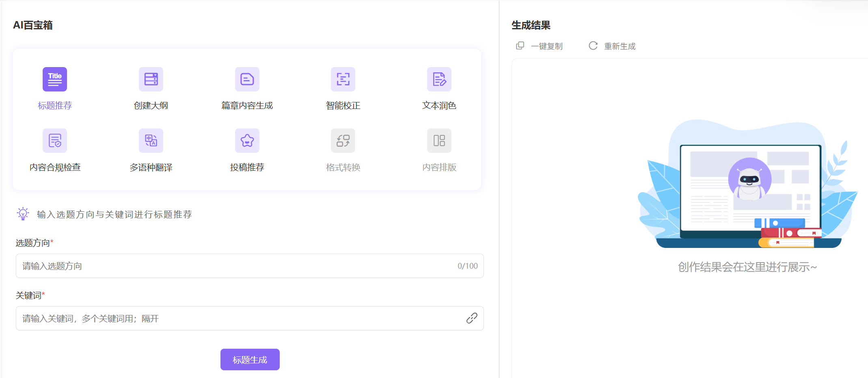
Task: Click the lightbulb hint icon
Action: coord(23,214)
